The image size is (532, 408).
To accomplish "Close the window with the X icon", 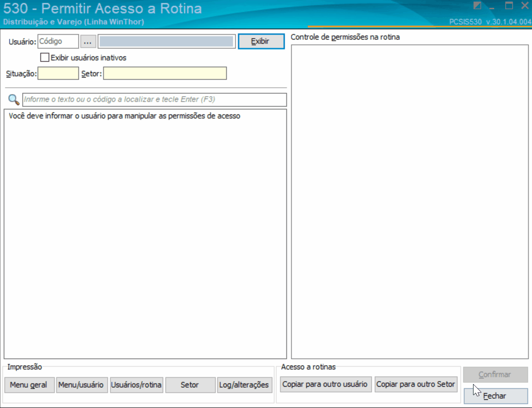I will 525,6.
